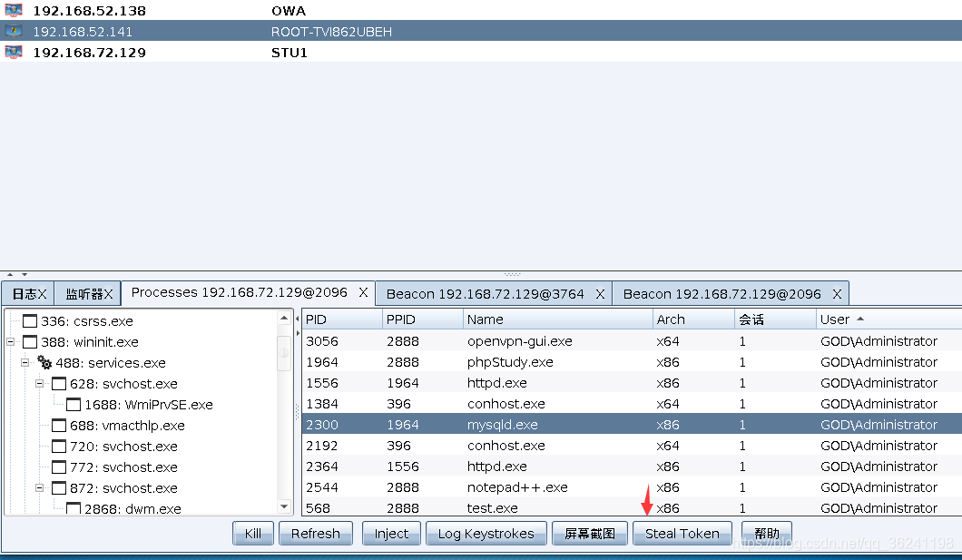Select the test.exe process row
Viewport: 962px width, 560px height.
(632, 507)
